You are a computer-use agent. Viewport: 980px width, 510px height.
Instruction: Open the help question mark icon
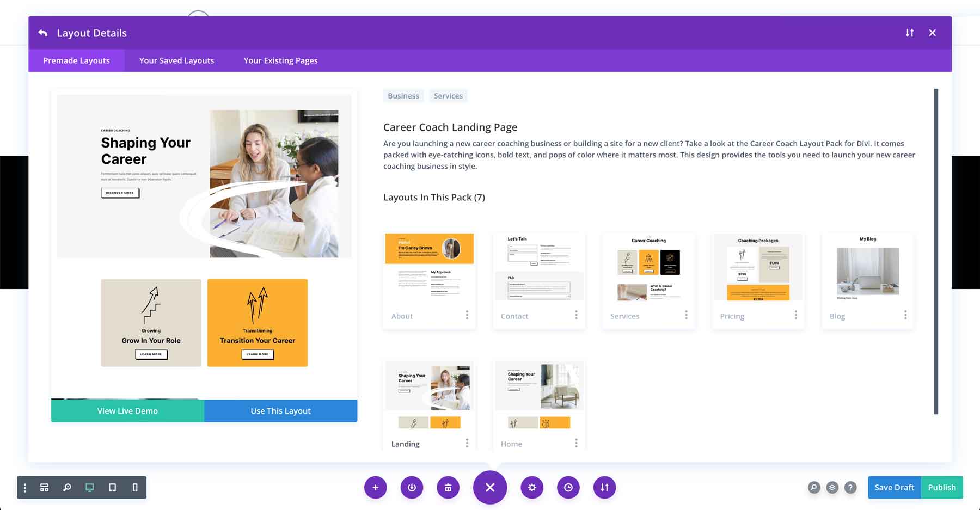(850, 487)
